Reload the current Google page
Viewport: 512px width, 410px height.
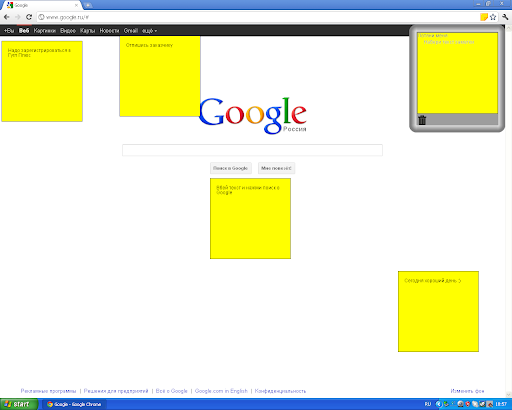click(x=29, y=17)
